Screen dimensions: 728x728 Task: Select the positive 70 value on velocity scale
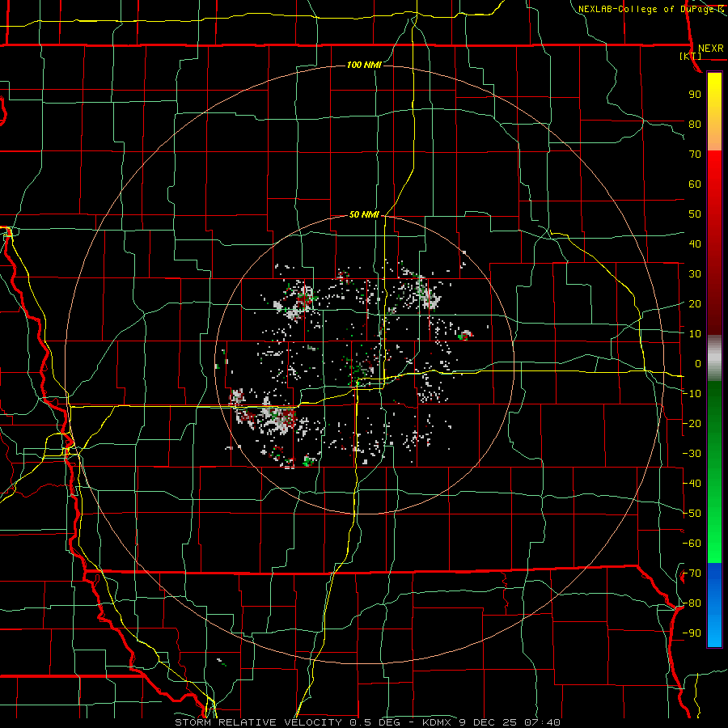coord(695,154)
